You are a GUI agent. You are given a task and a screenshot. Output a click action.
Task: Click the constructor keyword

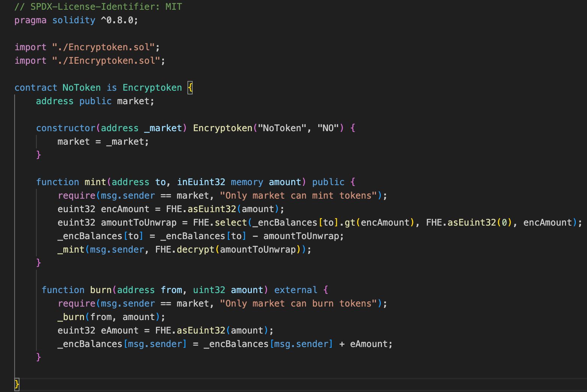coord(66,128)
